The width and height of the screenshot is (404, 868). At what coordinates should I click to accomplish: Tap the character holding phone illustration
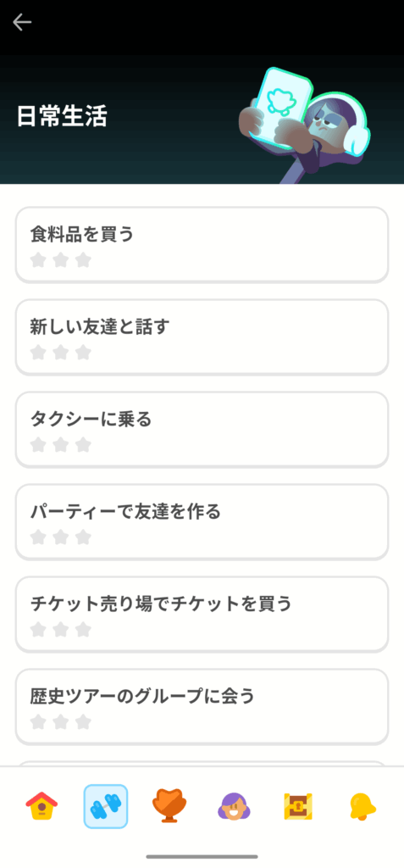(303, 125)
